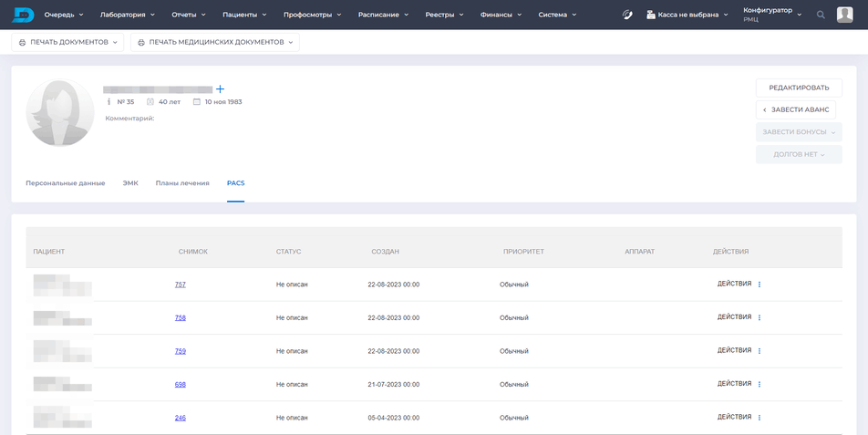Click the date 21-07-2023 00:00
The width and height of the screenshot is (868, 435).
coord(394,384)
